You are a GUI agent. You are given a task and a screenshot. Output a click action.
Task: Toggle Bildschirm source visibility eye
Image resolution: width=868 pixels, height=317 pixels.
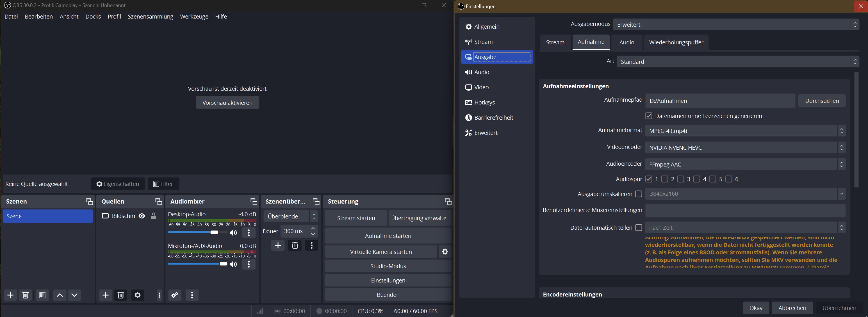click(142, 216)
